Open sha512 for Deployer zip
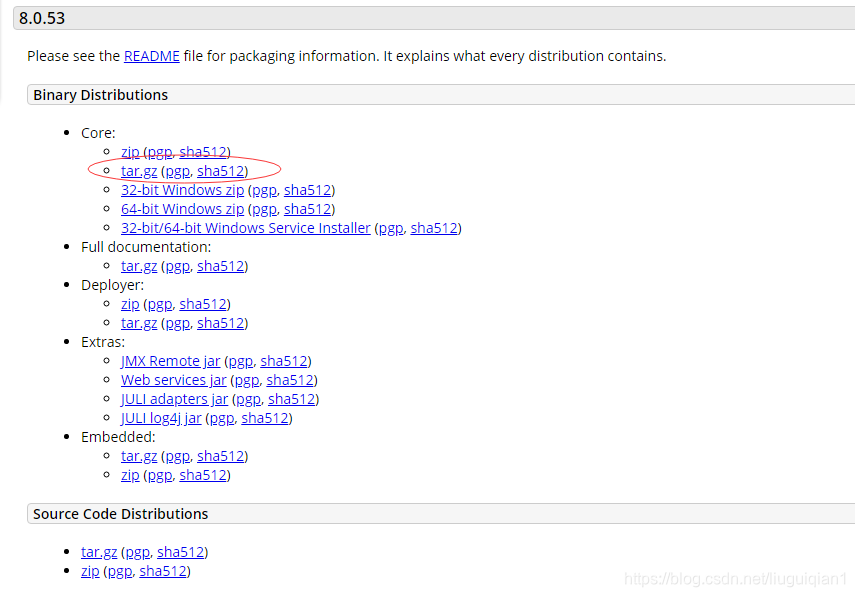Screen dimensions: 855x597 click(x=203, y=304)
